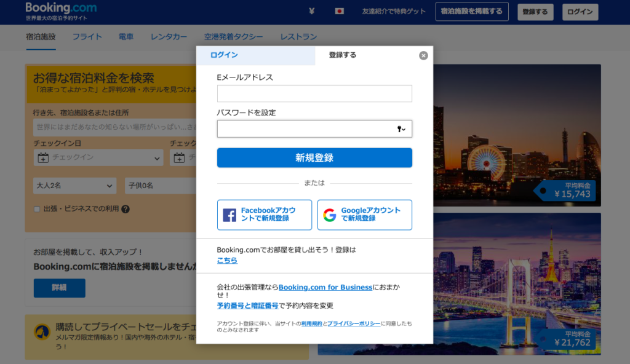The width and height of the screenshot is (630, 364).
Task: Click the newsletter subscription circular icon
Action: (42, 332)
